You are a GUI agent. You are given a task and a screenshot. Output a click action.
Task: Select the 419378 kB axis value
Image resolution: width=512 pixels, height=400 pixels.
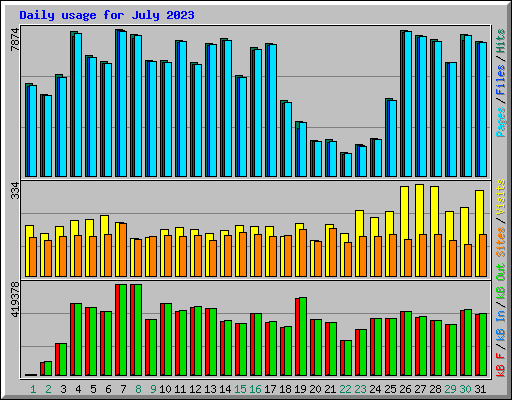pyautogui.click(x=15, y=299)
